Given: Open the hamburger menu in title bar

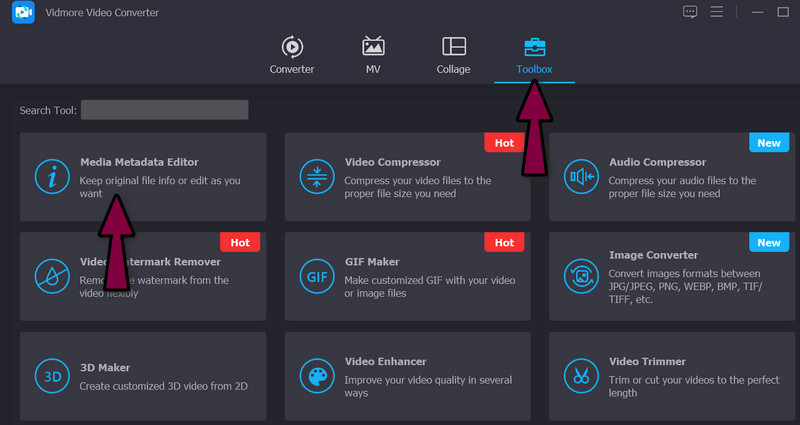Looking at the screenshot, I should tap(716, 12).
